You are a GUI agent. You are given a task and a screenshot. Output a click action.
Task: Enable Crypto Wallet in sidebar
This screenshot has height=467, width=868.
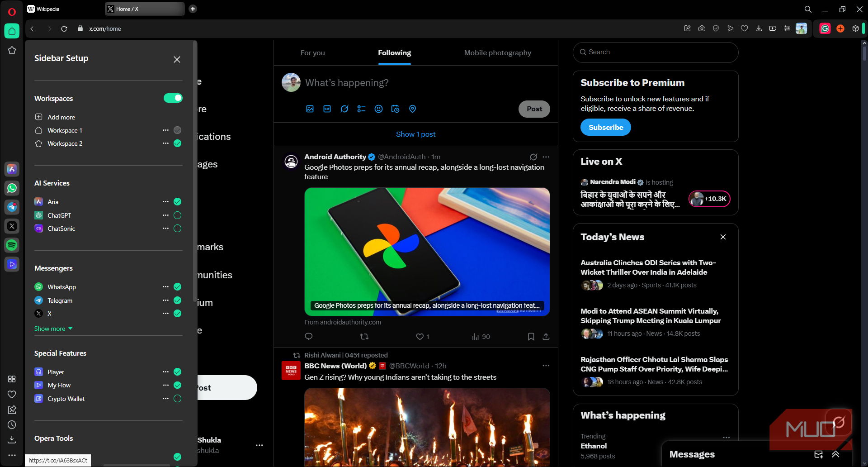pos(178,398)
